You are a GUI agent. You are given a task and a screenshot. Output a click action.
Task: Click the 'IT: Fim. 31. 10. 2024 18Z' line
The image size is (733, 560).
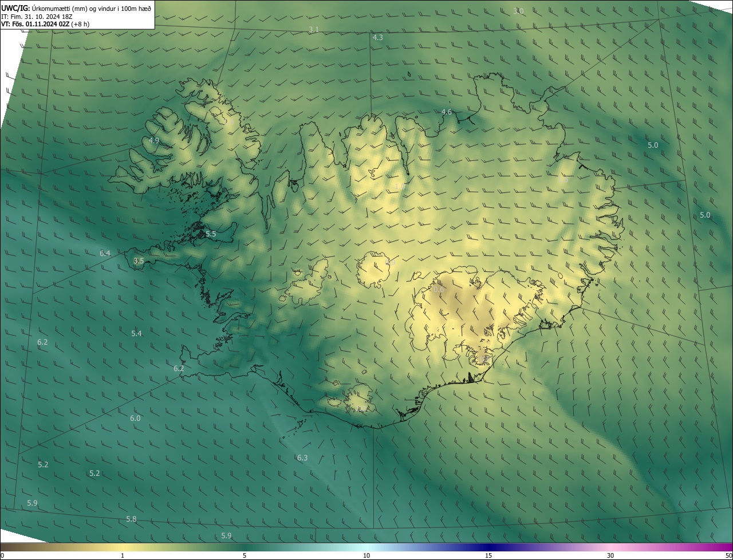[37, 17]
